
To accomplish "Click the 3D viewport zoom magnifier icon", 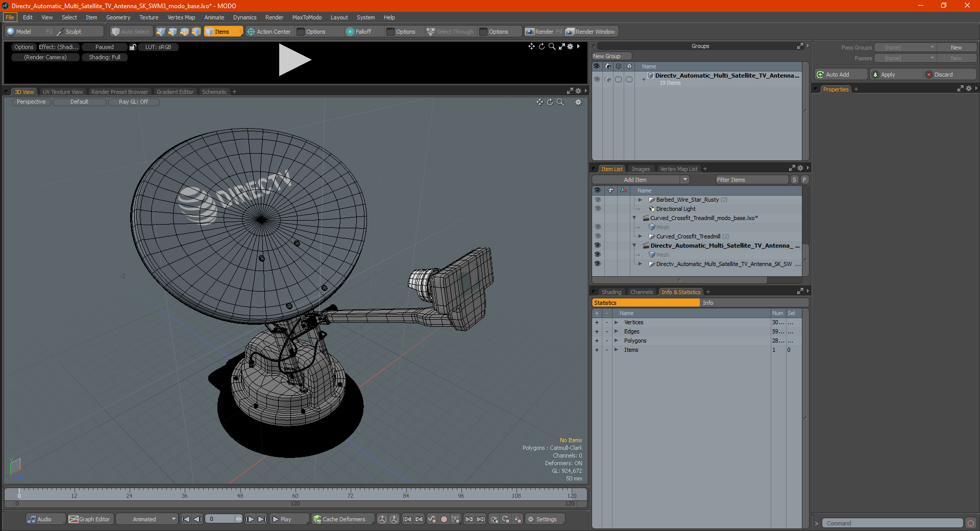I will tap(560, 102).
